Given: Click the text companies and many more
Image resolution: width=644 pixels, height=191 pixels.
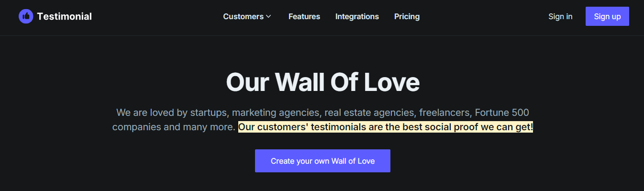Looking at the screenshot, I should tap(174, 127).
